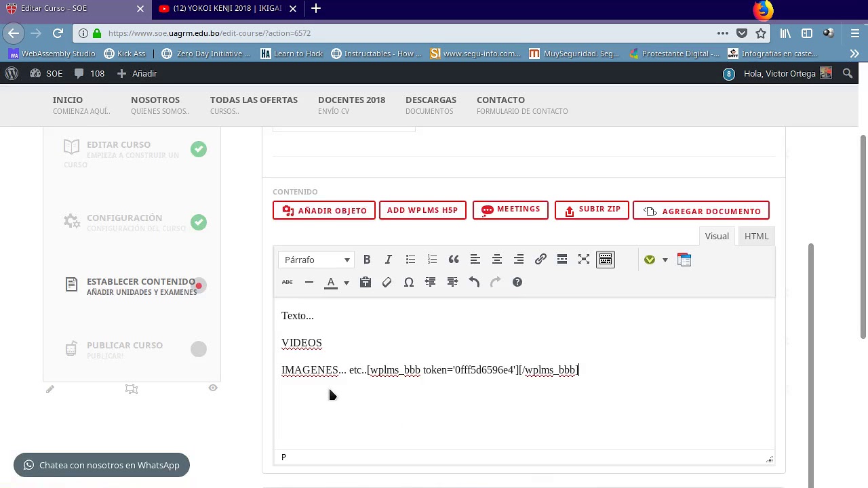The width and height of the screenshot is (868, 488).
Task: Insert a bulleted list
Action: 410,260
